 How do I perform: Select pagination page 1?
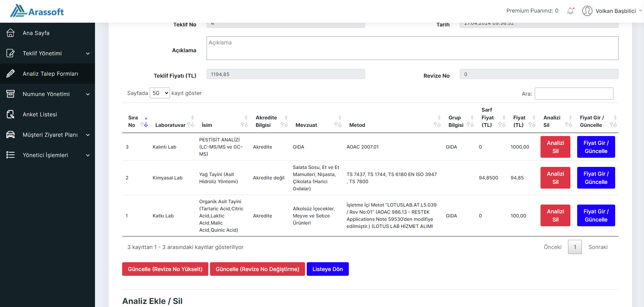pos(575,247)
